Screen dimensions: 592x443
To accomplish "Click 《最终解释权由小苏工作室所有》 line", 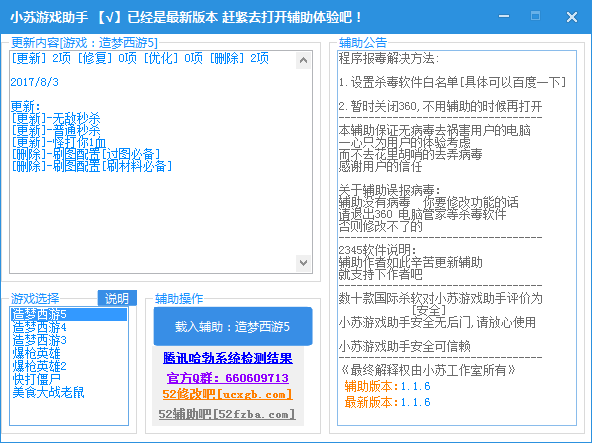I will coord(428,370).
